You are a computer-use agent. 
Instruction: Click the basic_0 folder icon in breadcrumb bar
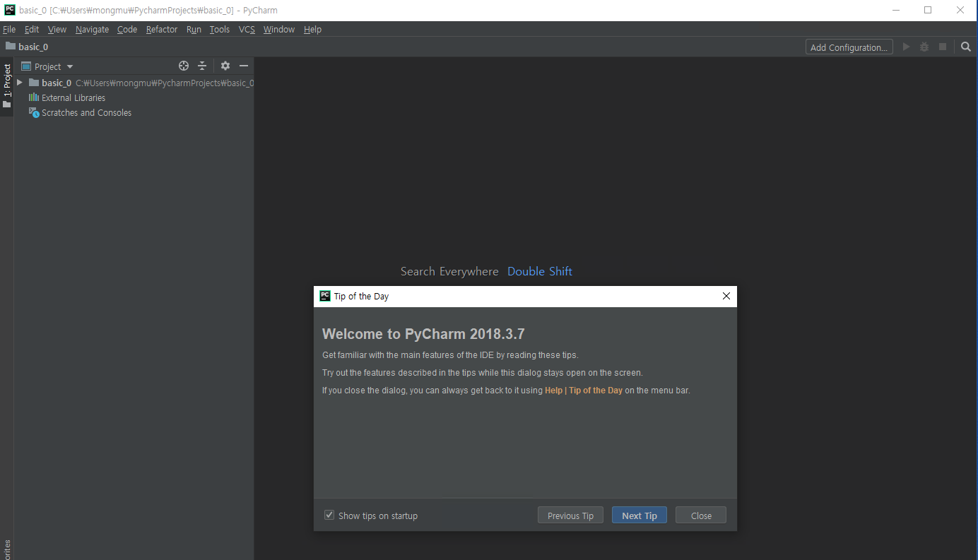tap(10, 47)
